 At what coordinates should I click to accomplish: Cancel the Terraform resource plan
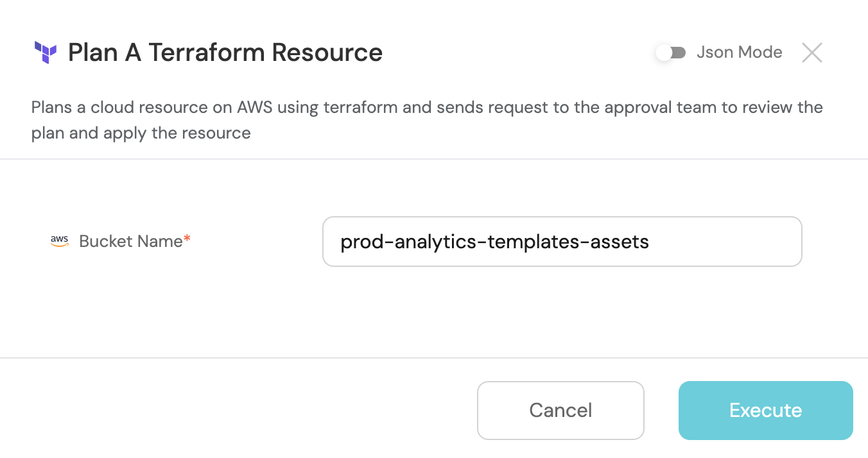[560, 411]
